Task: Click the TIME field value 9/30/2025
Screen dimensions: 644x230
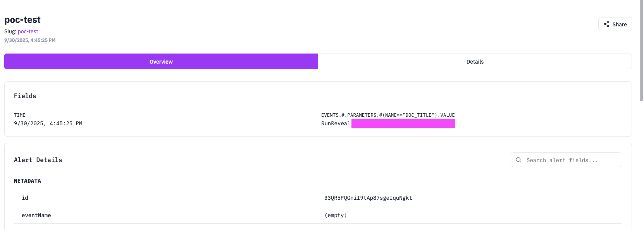Action: pyautogui.click(x=48, y=123)
